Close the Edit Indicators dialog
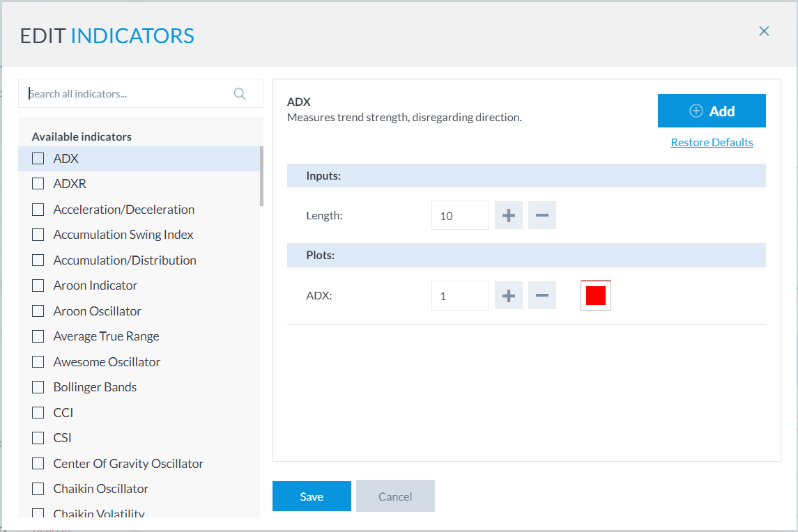 [764, 31]
